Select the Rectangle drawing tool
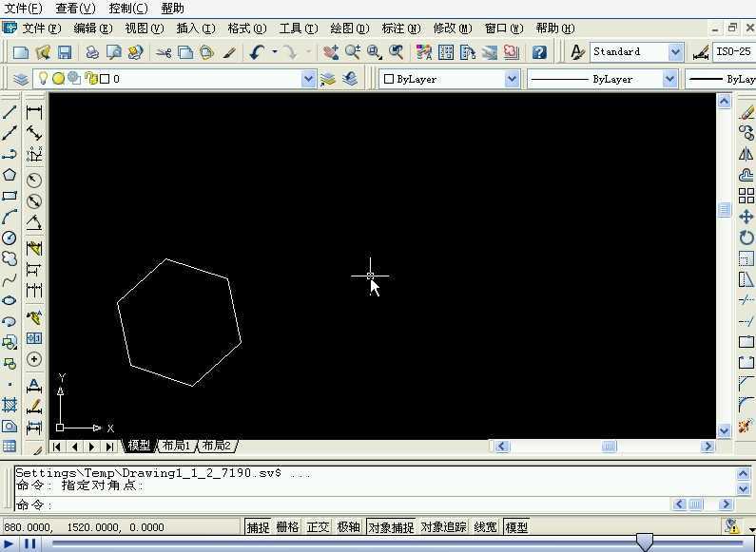The image size is (756, 552). (x=10, y=196)
